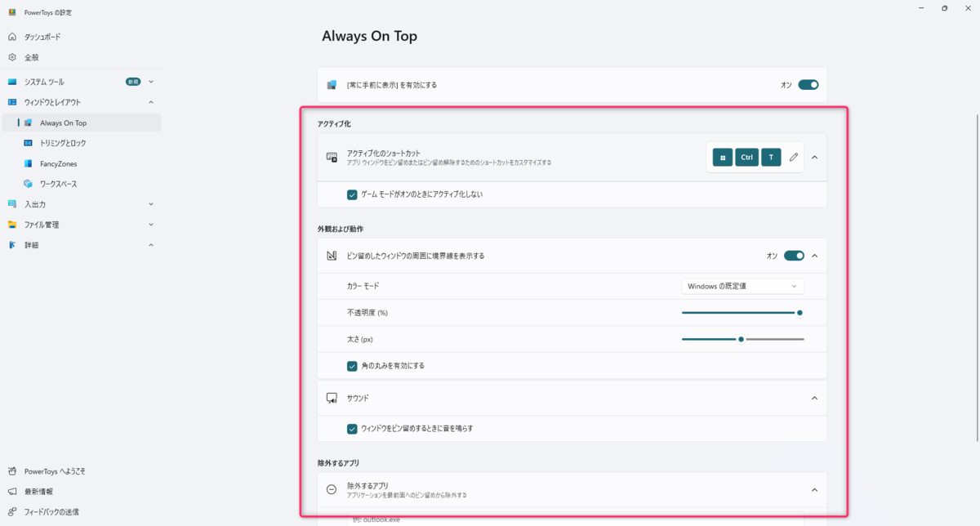Viewport: 980px width, 526px height.
Task: Adjust the 不透明度 (%) slider
Action: coord(743,312)
